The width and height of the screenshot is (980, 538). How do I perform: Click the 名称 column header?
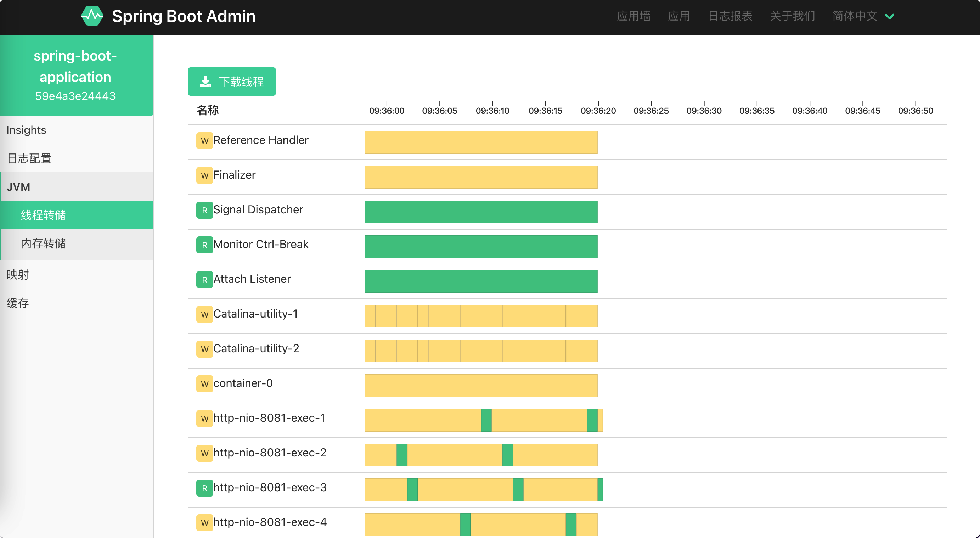[x=207, y=110]
